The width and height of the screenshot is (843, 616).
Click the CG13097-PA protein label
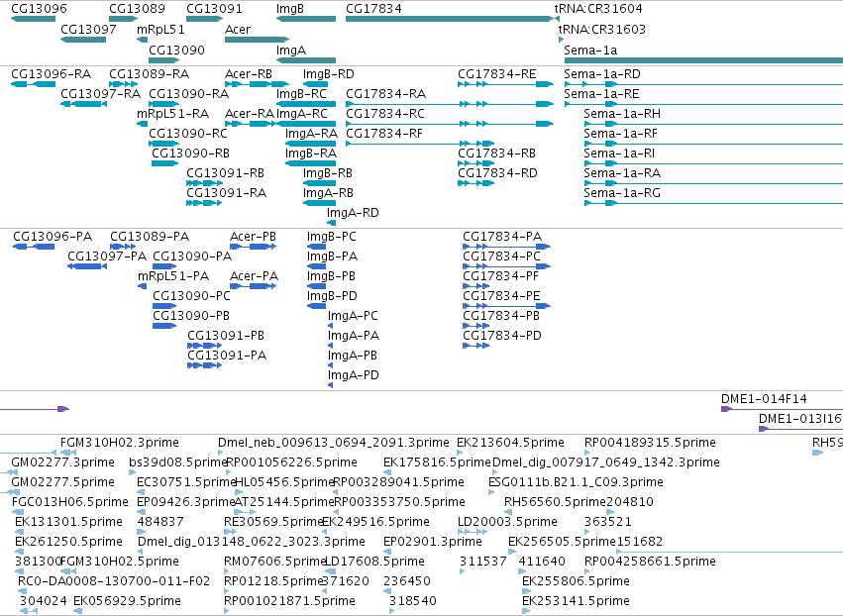[x=107, y=256]
